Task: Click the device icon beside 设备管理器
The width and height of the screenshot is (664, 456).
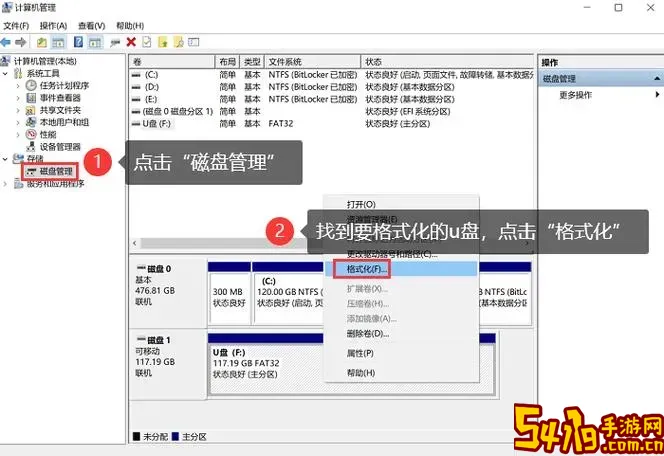Action: [31, 146]
